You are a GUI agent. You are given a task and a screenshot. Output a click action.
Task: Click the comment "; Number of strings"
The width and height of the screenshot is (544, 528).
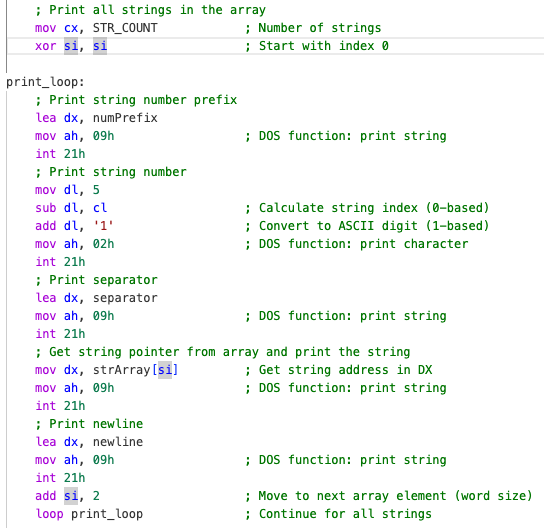point(313,28)
